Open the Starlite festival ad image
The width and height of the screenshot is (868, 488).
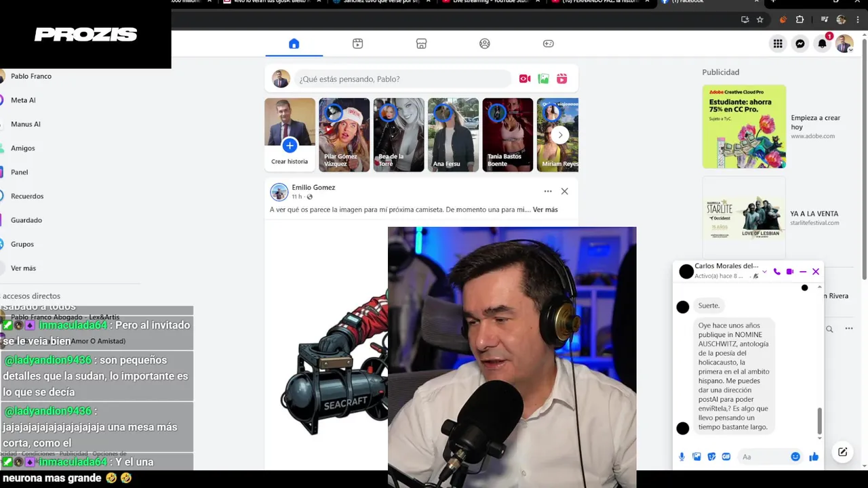click(744, 217)
